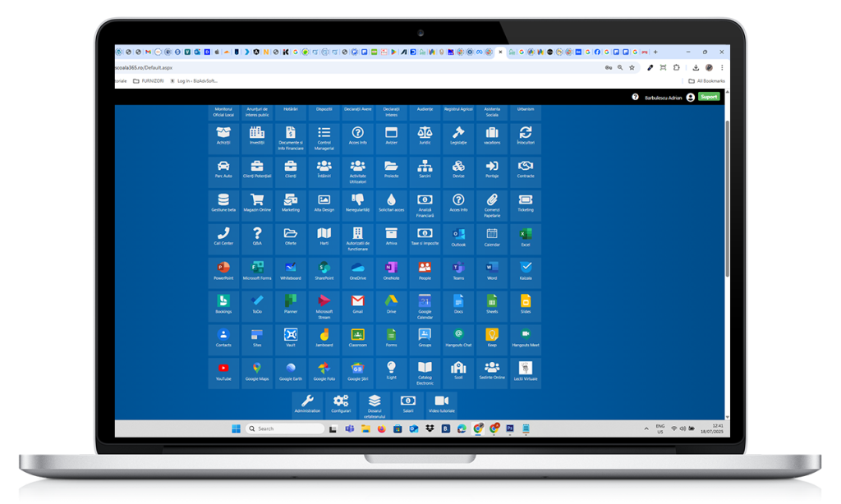Viewport: 841px width, 504px height.
Task: Open the Catalog Electronic book tile
Action: click(x=425, y=373)
